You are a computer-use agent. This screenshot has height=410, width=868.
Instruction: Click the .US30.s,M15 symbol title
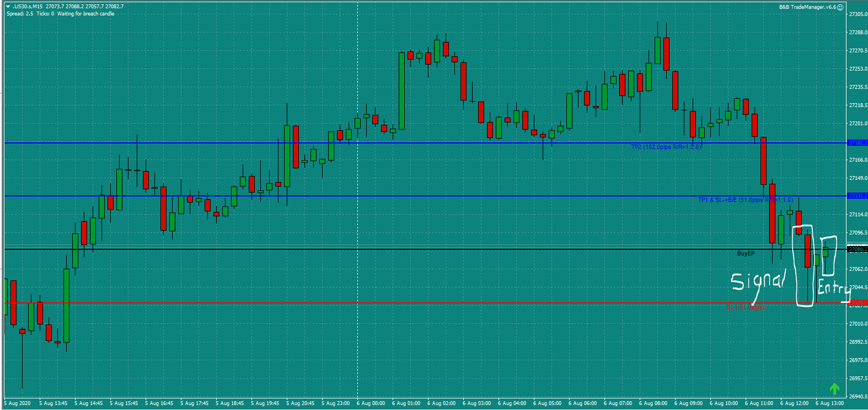[x=28, y=7]
